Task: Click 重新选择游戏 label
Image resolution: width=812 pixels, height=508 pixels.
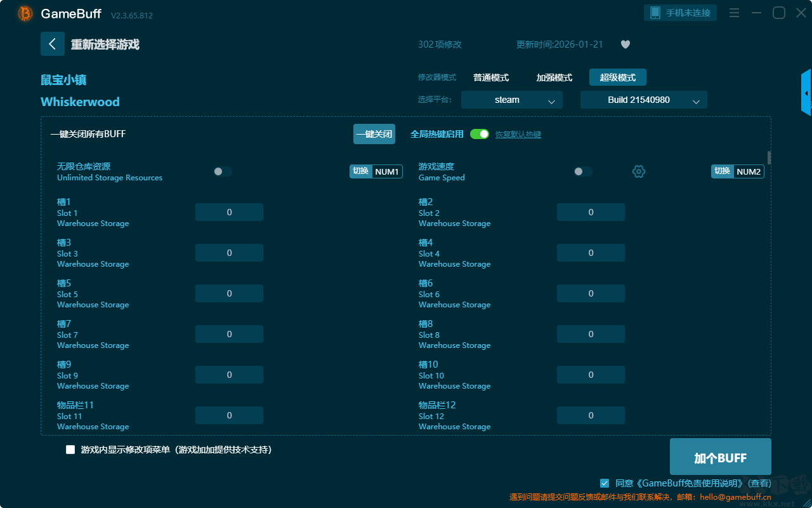Action: (x=105, y=44)
